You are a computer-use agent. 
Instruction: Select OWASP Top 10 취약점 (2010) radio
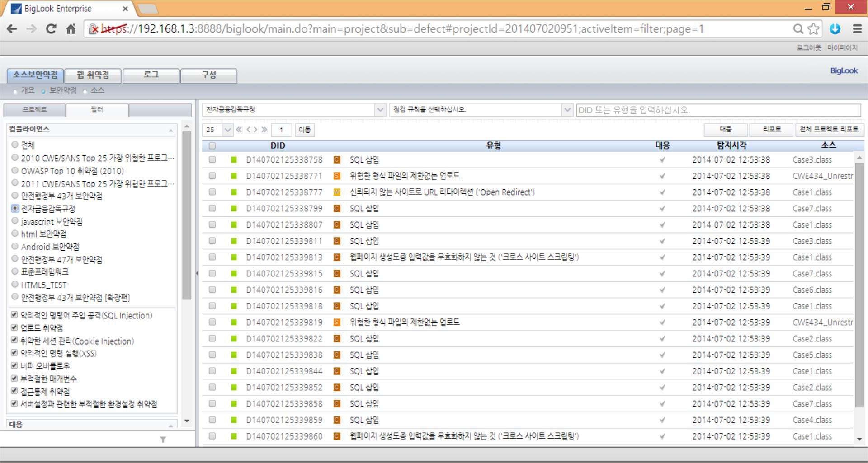pyautogui.click(x=15, y=171)
